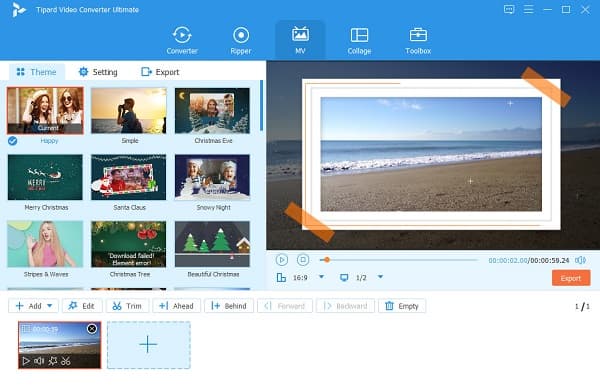Switch to the Theme tab
The height and width of the screenshot is (387, 600).
click(x=37, y=72)
